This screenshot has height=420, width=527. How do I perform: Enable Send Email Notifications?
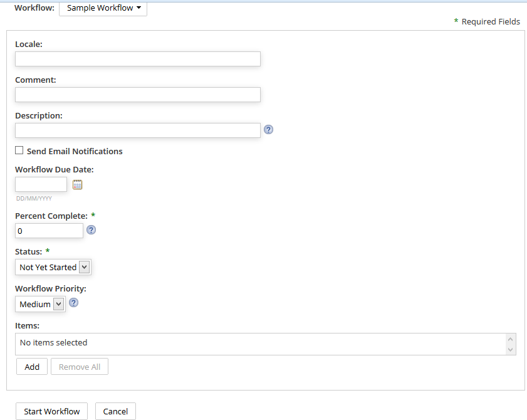(x=19, y=150)
